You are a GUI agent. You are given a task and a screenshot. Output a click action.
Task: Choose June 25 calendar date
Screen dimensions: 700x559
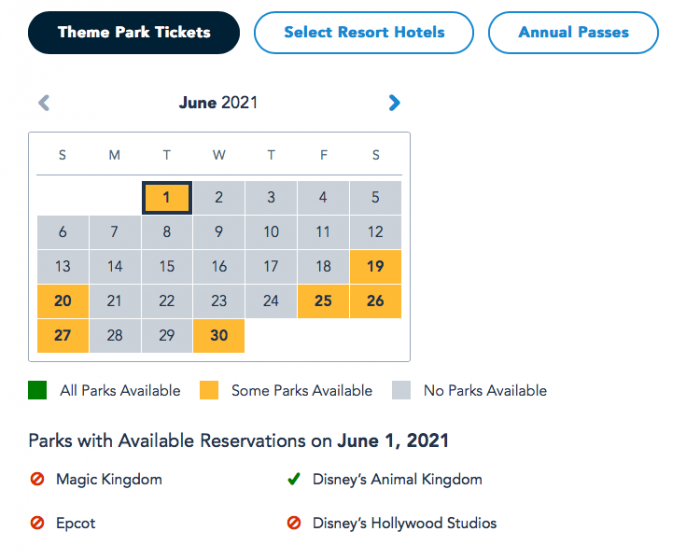pyautogui.click(x=323, y=301)
